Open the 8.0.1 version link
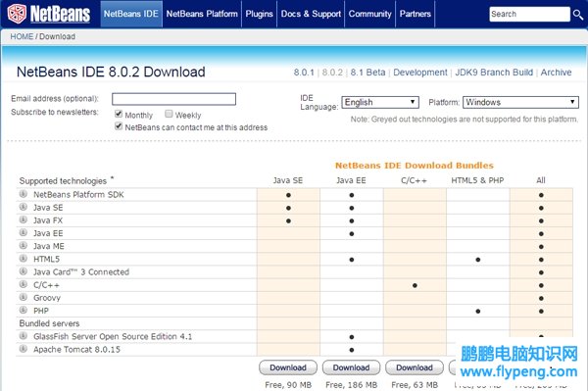 point(304,73)
